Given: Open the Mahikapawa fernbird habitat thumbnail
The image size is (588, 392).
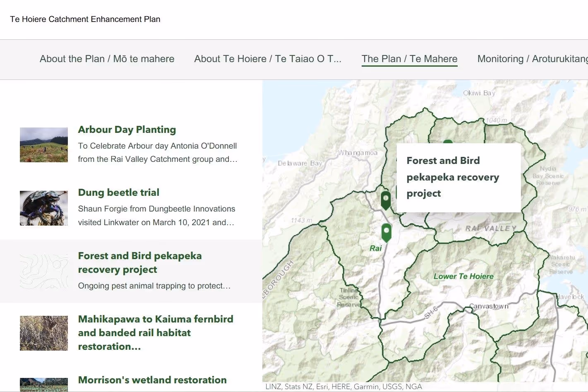Looking at the screenshot, I should (43, 332).
